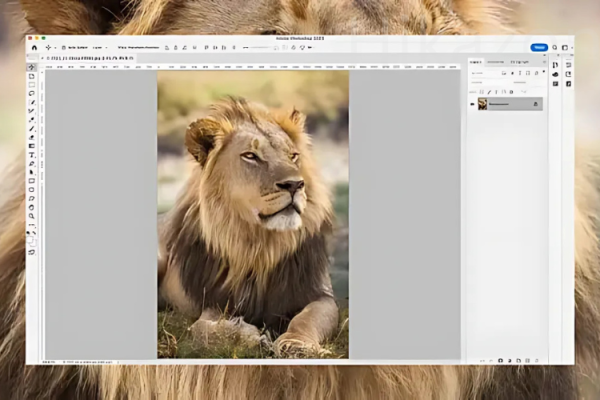Image resolution: width=600 pixels, height=400 pixels.
Task: Select the Lasso tool
Action: tap(32, 93)
